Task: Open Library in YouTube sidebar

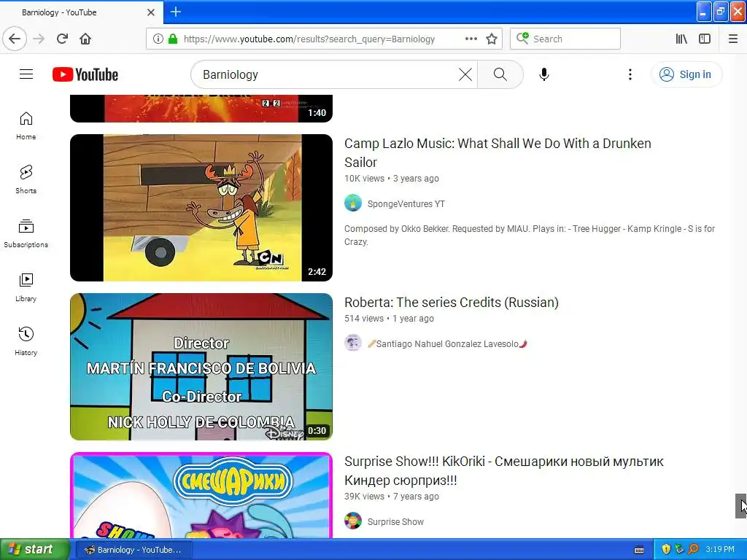Action: tap(26, 287)
